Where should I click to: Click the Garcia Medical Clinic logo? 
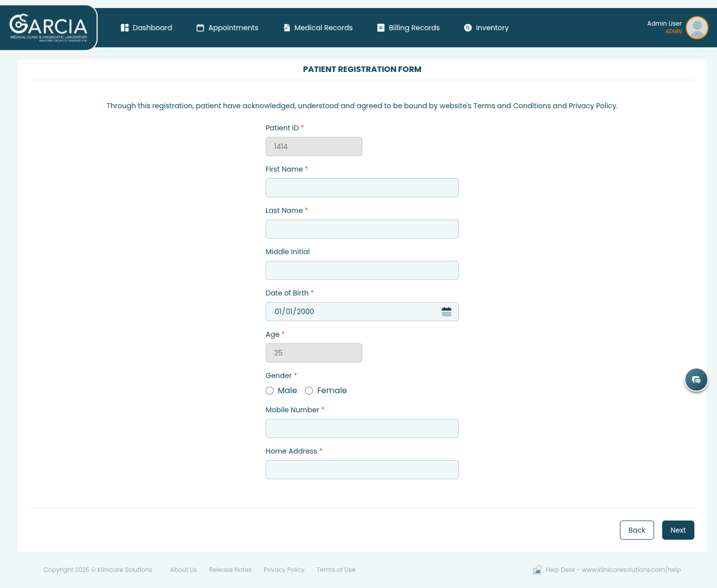pyautogui.click(x=48, y=28)
